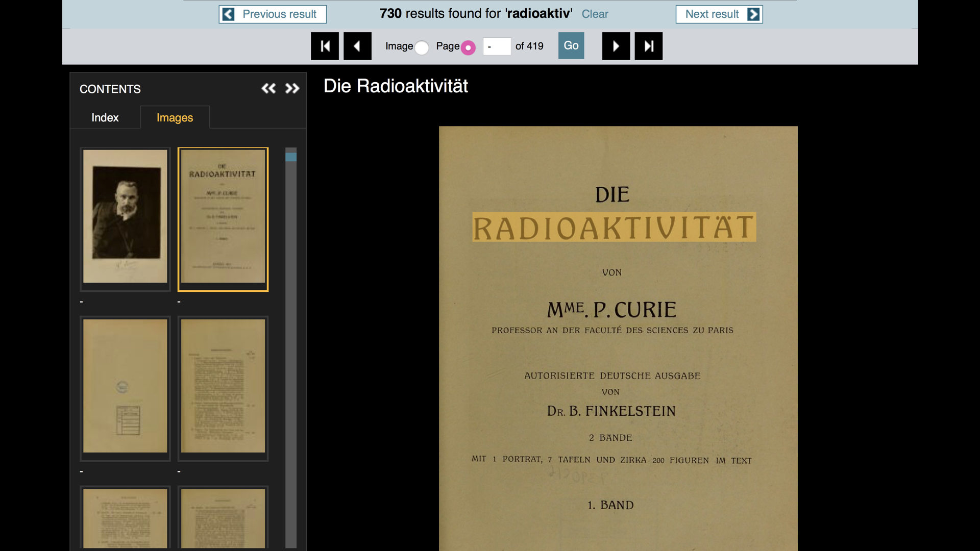Open the Curie portrait thumbnail
The width and height of the screenshot is (980, 551).
125,217
